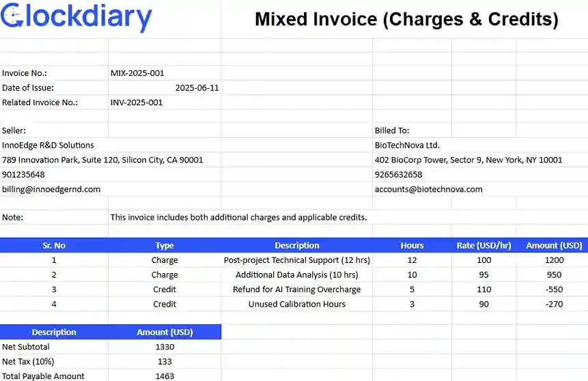Image resolution: width=588 pixels, height=381 pixels.
Task: Click summary table 'Description' header
Action: coord(54,332)
